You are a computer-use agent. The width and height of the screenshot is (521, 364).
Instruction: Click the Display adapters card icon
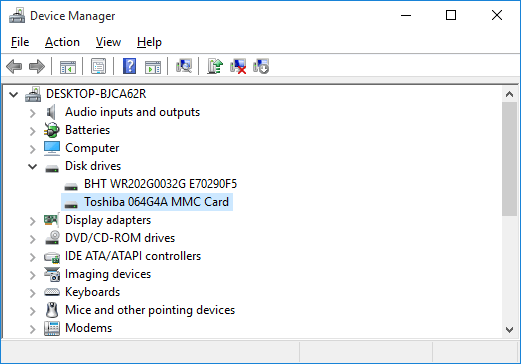tap(52, 220)
